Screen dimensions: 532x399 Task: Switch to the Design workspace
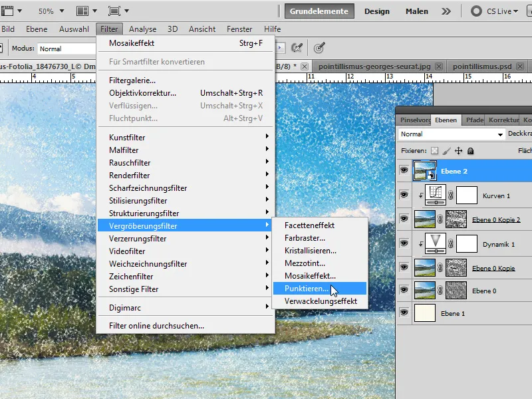[x=377, y=11]
